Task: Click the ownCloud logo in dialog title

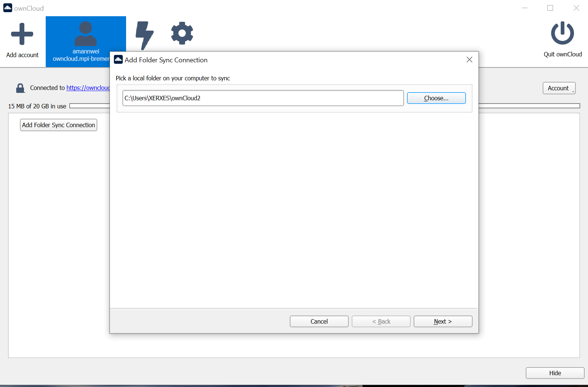Action: (118, 59)
